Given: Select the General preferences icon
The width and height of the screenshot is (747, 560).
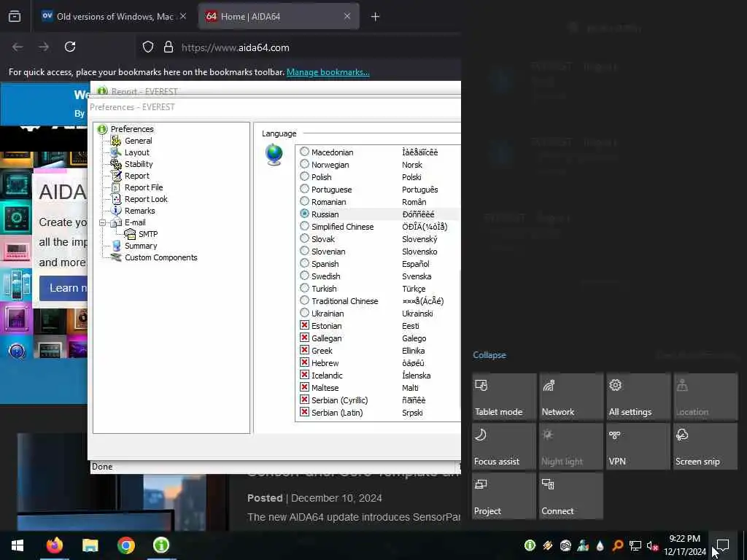Looking at the screenshot, I should (116, 141).
